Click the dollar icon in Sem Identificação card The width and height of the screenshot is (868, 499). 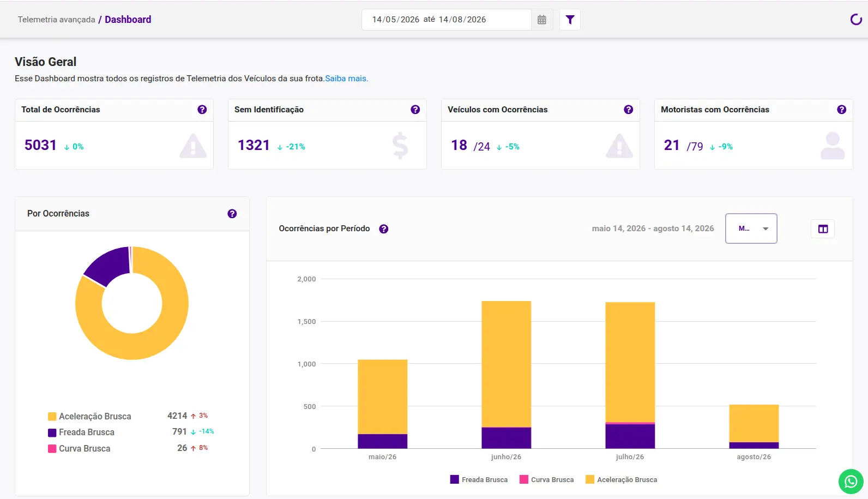400,146
